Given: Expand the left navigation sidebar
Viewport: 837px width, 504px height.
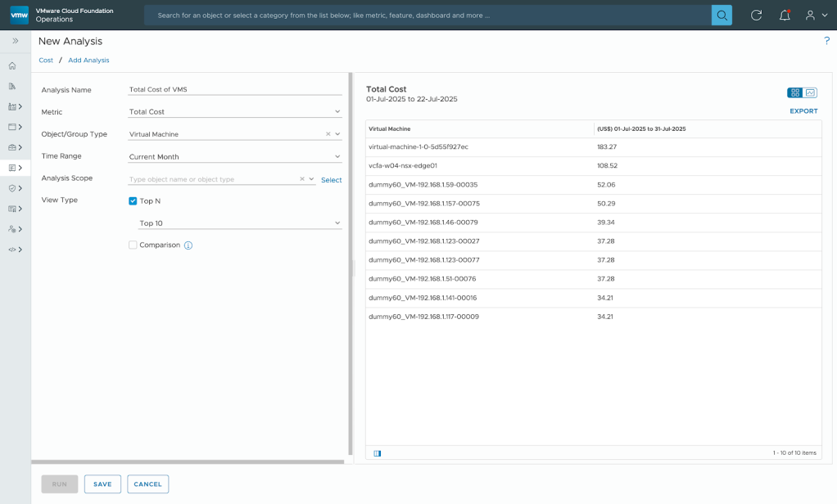Looking at the screenshot, I should click(x=16, y=41).
